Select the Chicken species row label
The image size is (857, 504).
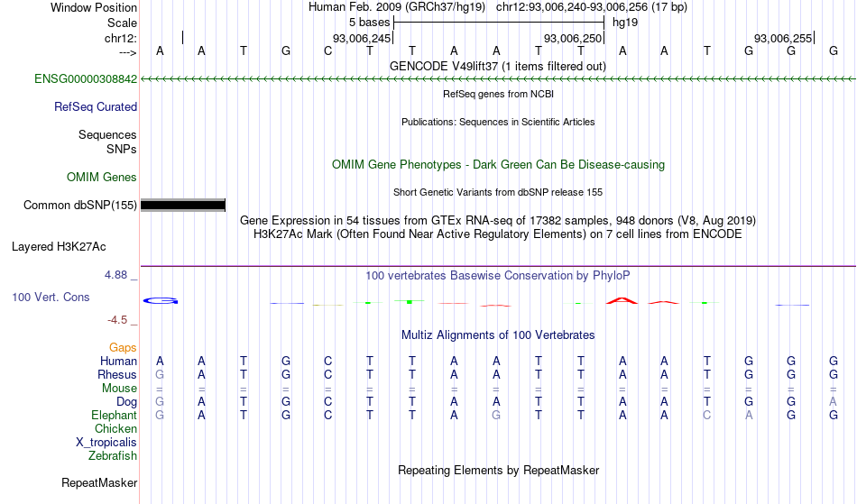click(x=115, y=428)
